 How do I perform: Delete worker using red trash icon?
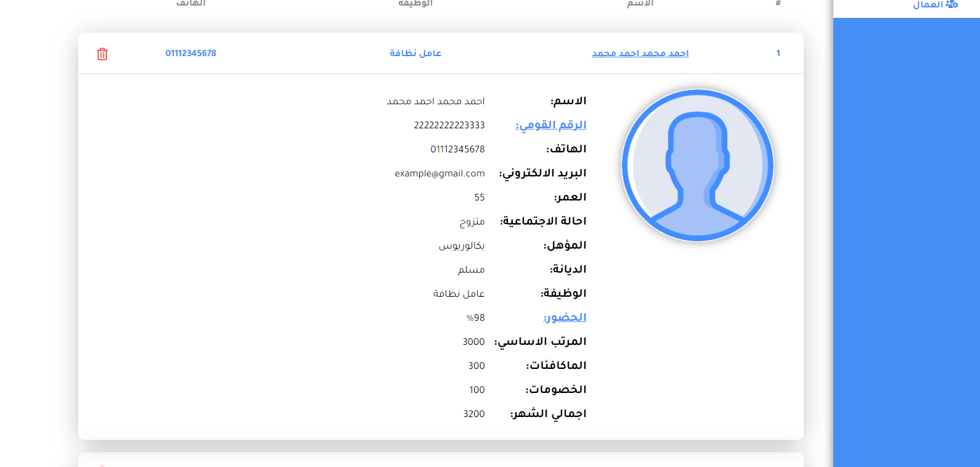coord(102,54)
